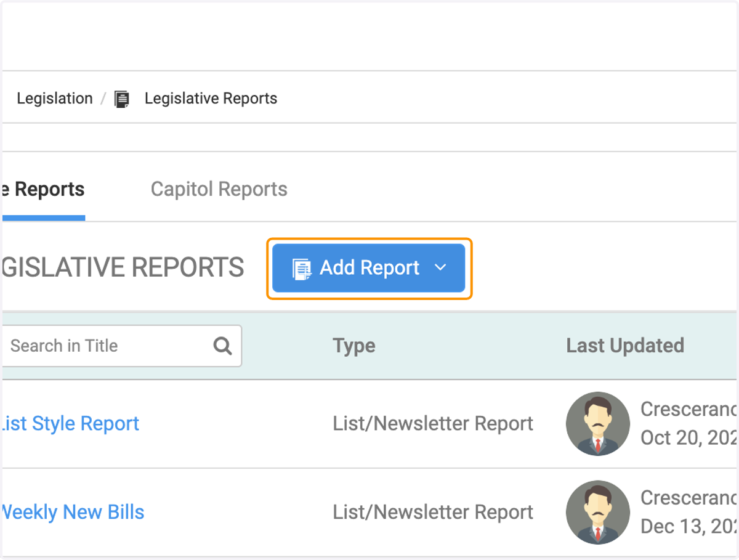Click the Add Report button

click(x=369, y=268)
